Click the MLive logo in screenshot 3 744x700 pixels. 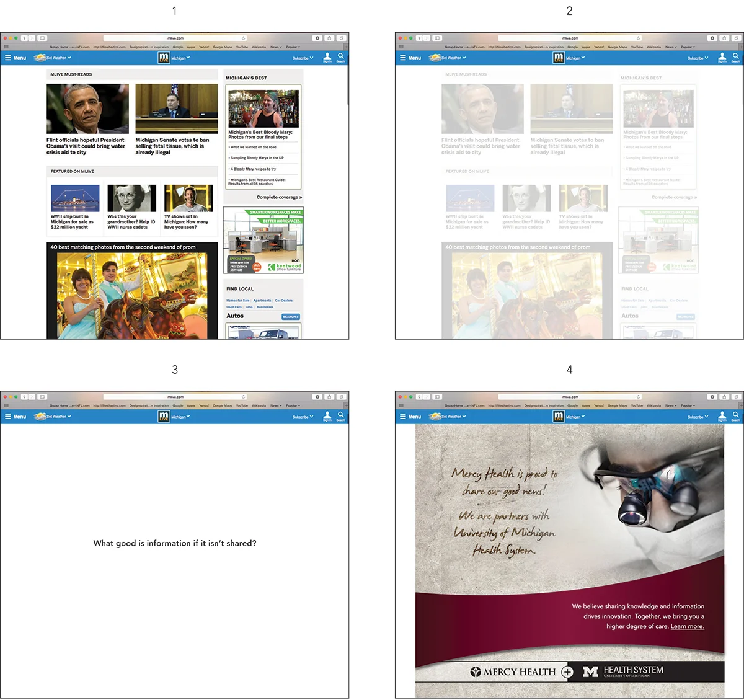tap(164, 417)
